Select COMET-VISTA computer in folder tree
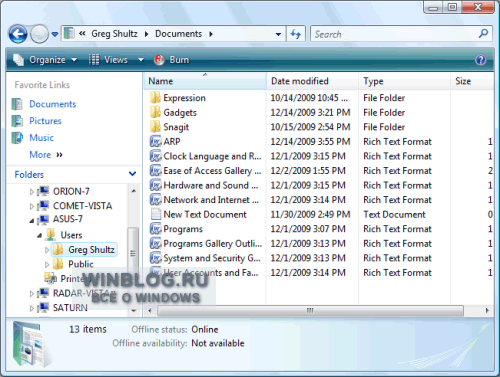 pyautogui.click(x=82, y=206)
